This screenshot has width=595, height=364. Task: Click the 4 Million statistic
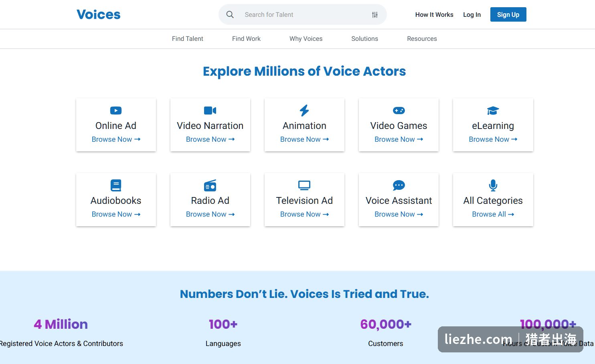(61, 324)
